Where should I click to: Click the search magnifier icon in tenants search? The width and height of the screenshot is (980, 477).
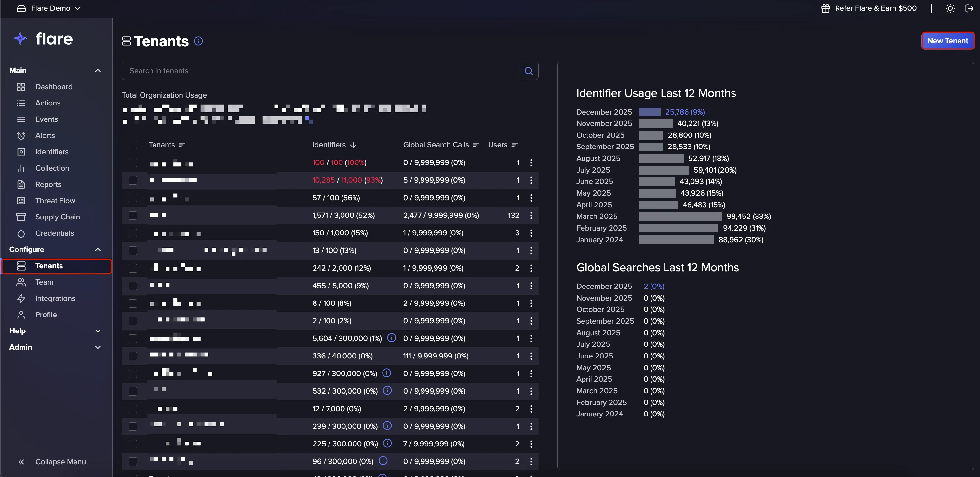(x=529, y=71)
